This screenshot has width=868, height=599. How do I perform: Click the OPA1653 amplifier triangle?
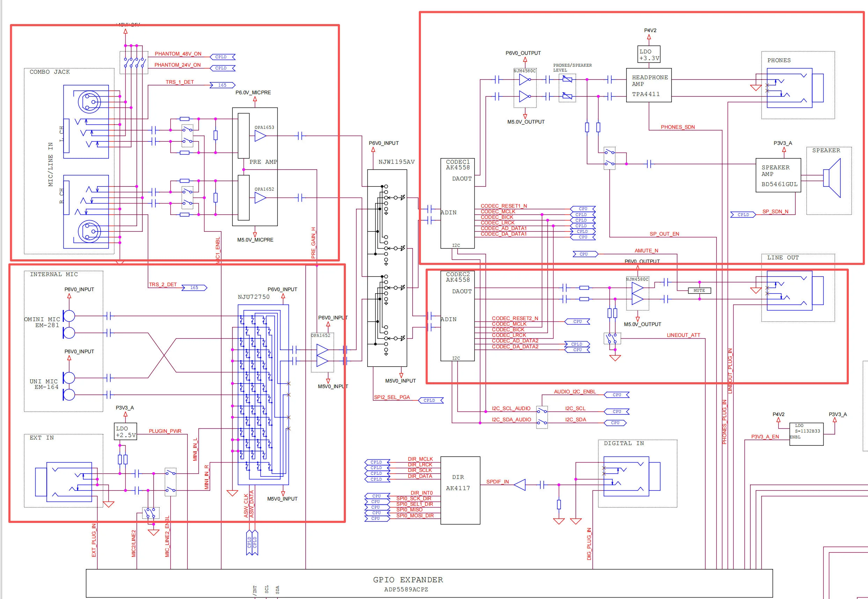[x=260, y=136]
